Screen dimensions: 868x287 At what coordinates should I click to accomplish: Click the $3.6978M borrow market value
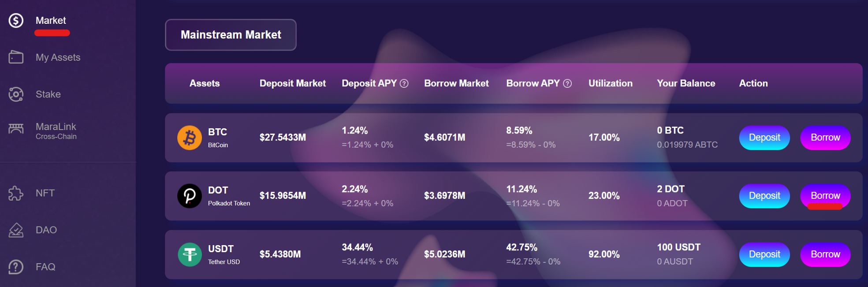444,196
